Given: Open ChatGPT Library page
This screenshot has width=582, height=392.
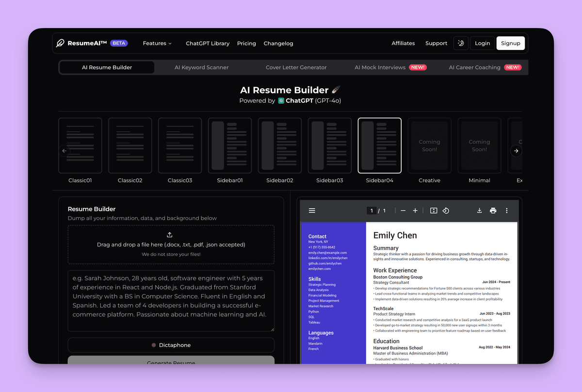Looking at the screenshot, I should 208,43.
